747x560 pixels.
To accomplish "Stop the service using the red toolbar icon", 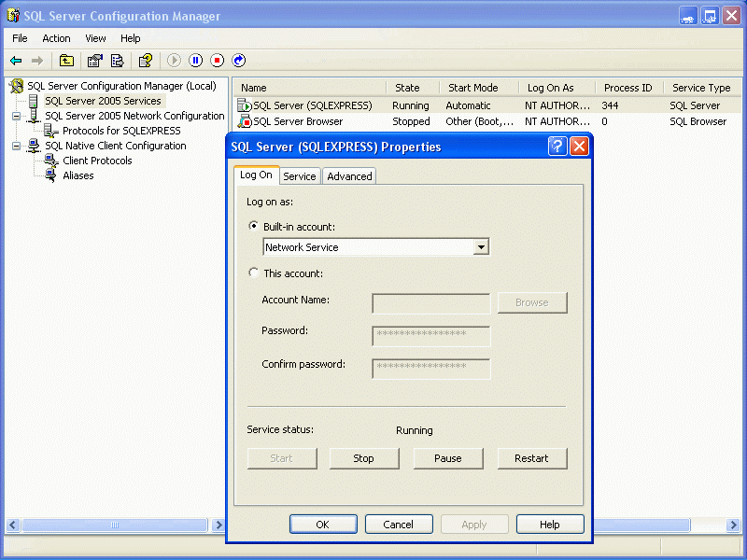I will point(217,61).
